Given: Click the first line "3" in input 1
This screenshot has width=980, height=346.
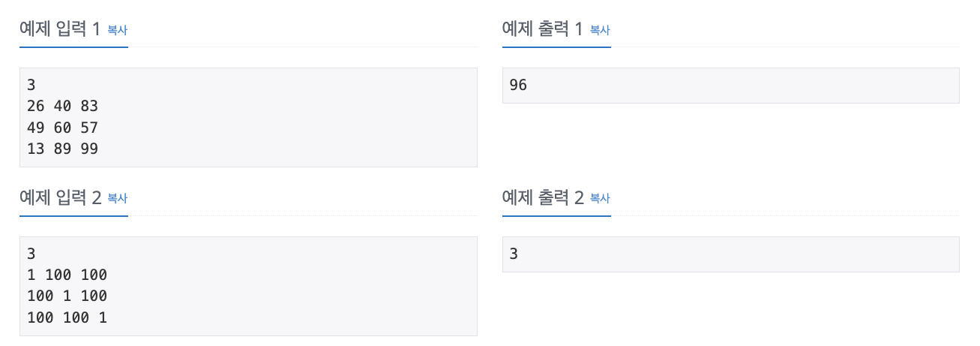Looking at the screenshot, I should click(x=31, y=85).
